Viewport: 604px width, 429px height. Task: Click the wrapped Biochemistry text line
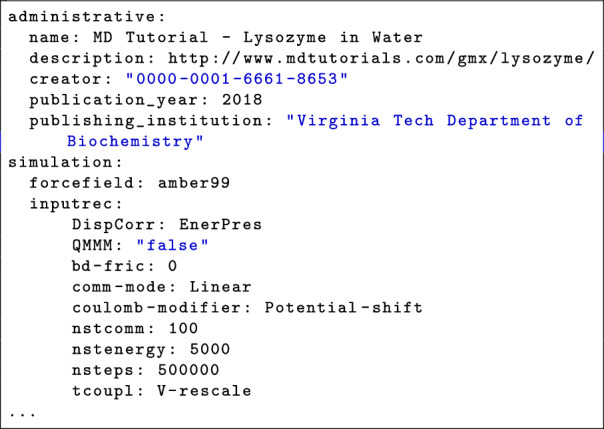pos(135,142)
